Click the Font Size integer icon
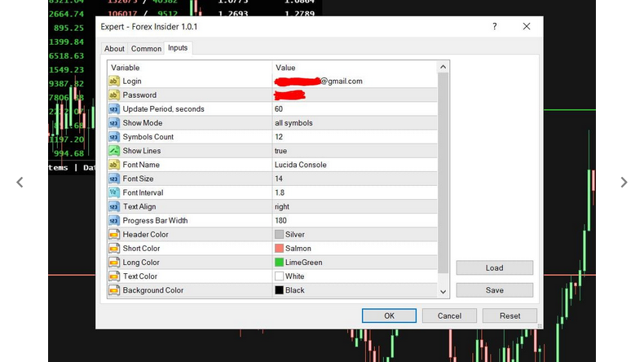Screen dimensions: 644x362 pos(114,179)
